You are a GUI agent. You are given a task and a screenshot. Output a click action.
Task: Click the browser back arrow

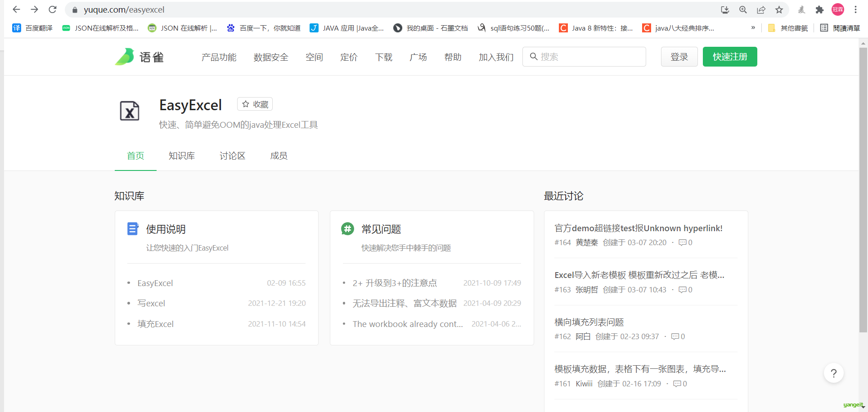point(16,9)
